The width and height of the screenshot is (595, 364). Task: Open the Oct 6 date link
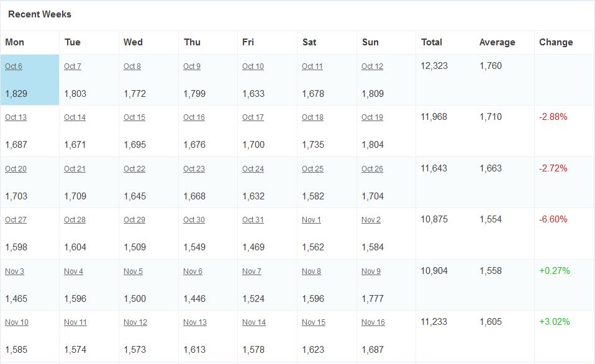coord(13,66)
